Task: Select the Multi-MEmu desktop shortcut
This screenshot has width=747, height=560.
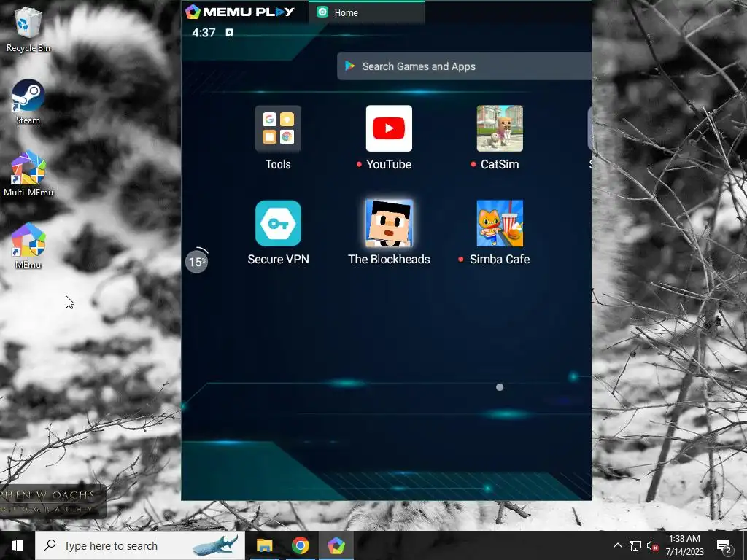Action: click(x=28, y=174)
